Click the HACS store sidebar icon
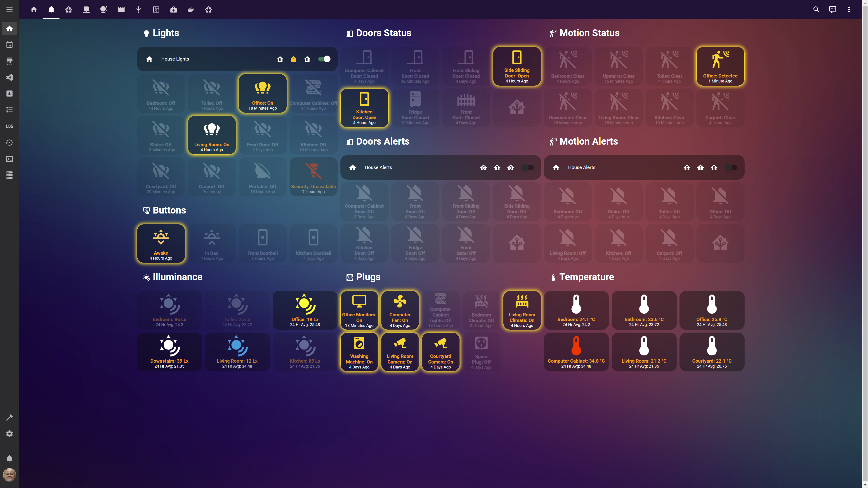The height and width of the screenshot is (488, 868). click(9, 61)
